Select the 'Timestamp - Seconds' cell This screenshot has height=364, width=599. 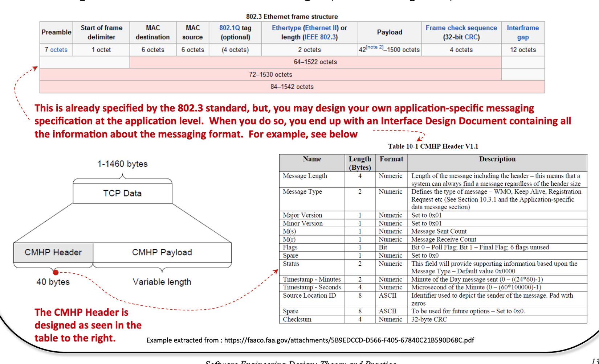pos(312,287)
